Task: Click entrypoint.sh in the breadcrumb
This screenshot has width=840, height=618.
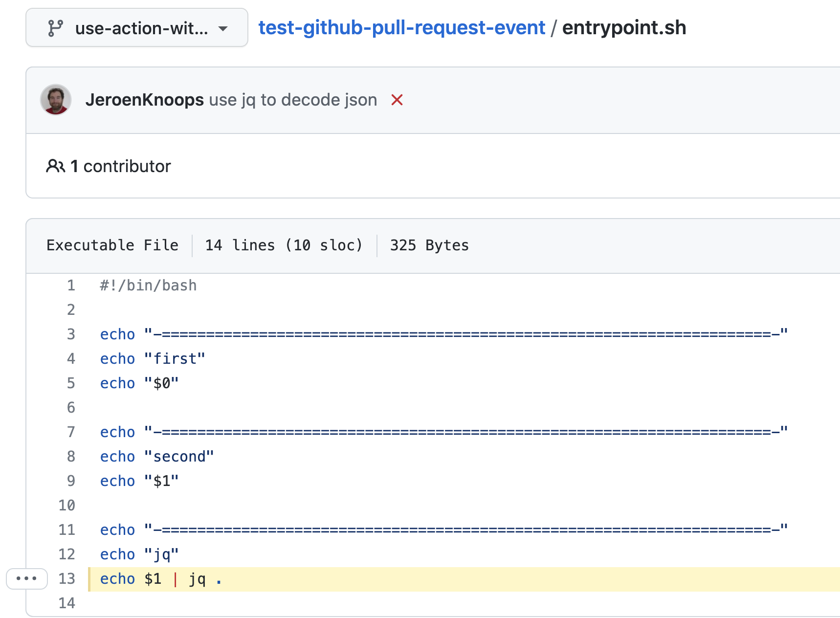Action: click(624, 28)
